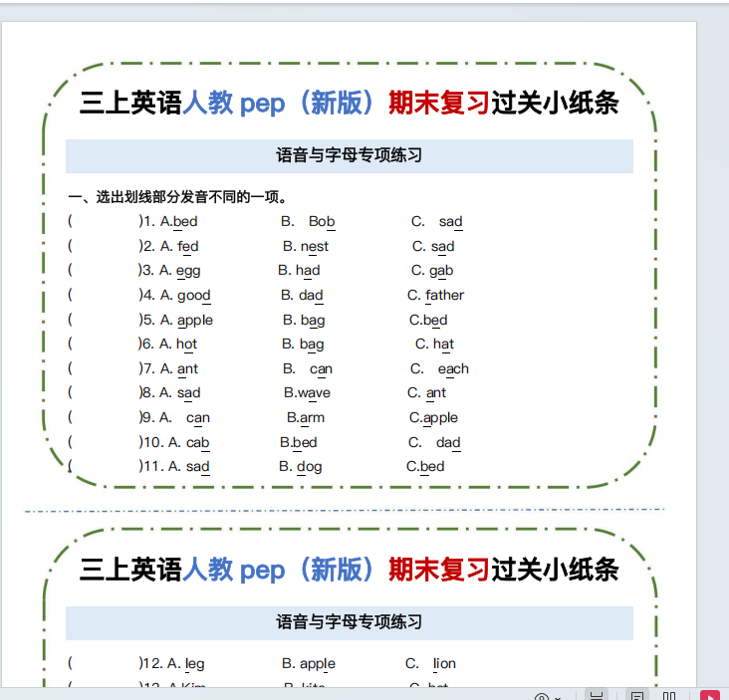The width and height of the screenshot is (729, 700).
Task: Click the red play slideshow button
Action: click(710, 695)
